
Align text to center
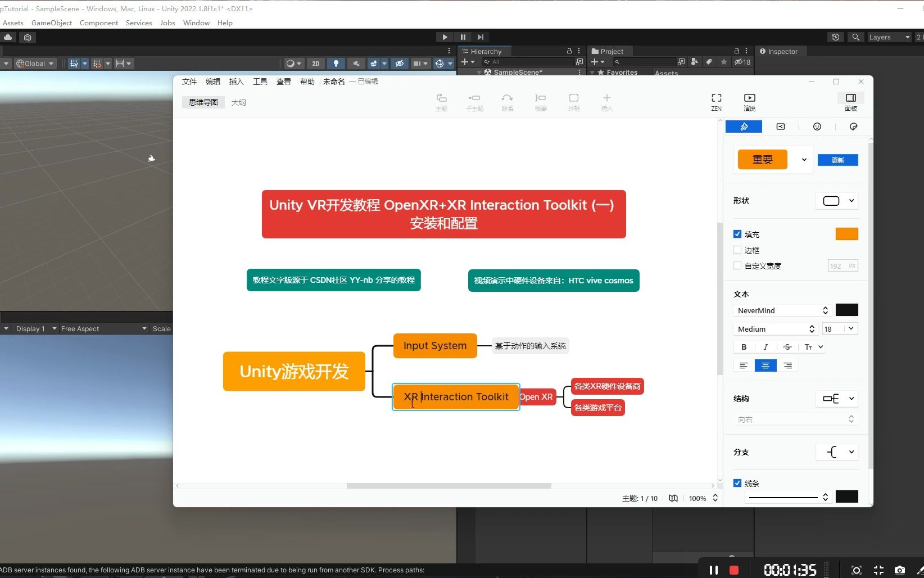click(x=766, y=365)
